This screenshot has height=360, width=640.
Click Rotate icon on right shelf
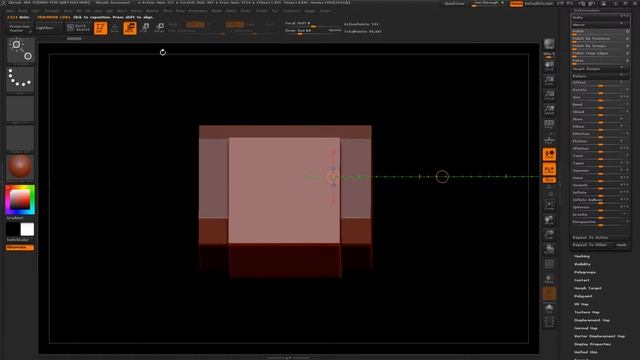[x=549, y=249]
